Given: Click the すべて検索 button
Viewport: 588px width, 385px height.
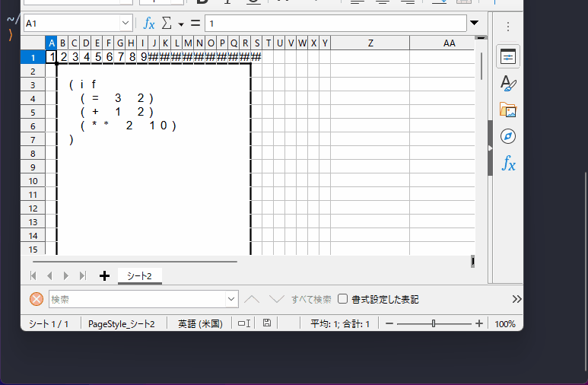Looking at the screenshot, I should pyautogui.click(x=311, y=300).
